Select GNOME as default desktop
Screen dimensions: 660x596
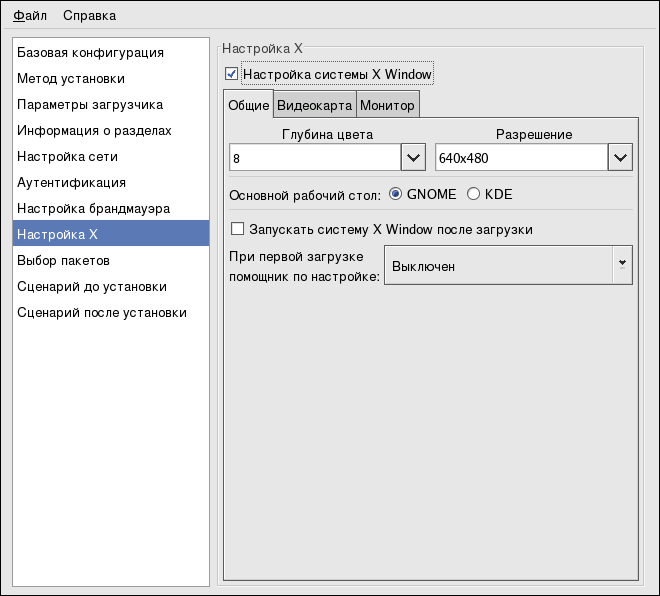[396, 194]
